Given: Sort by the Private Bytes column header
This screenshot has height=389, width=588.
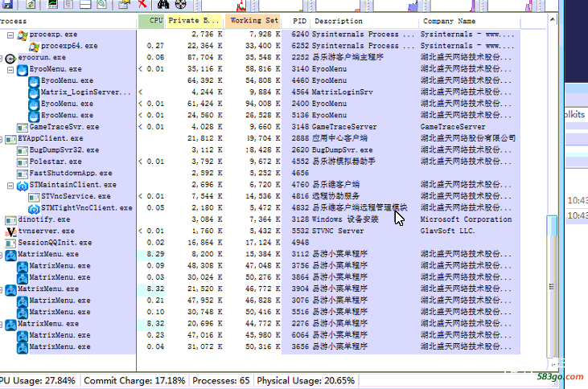Looking at the screenshot, I should (193, 21).
